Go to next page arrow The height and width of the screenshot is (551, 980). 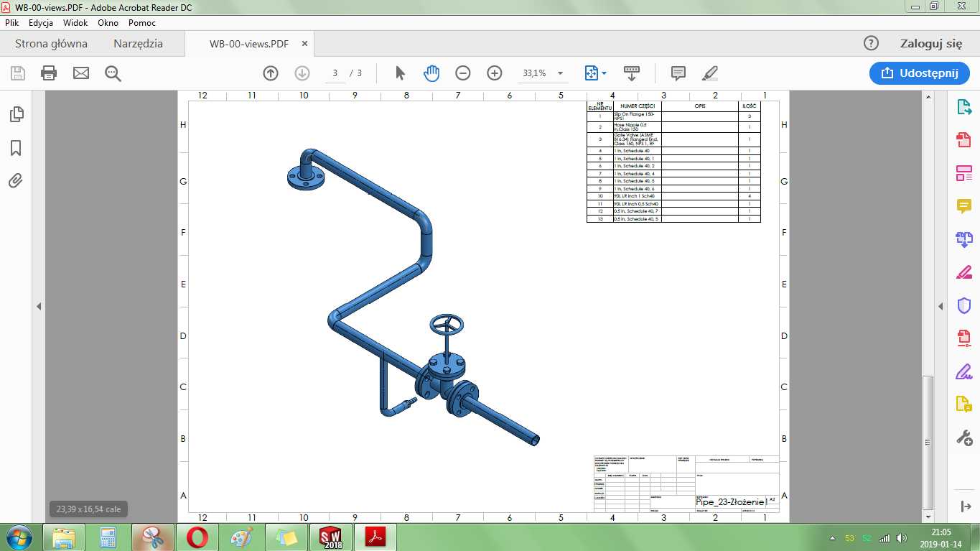click(x=302, y=73)
